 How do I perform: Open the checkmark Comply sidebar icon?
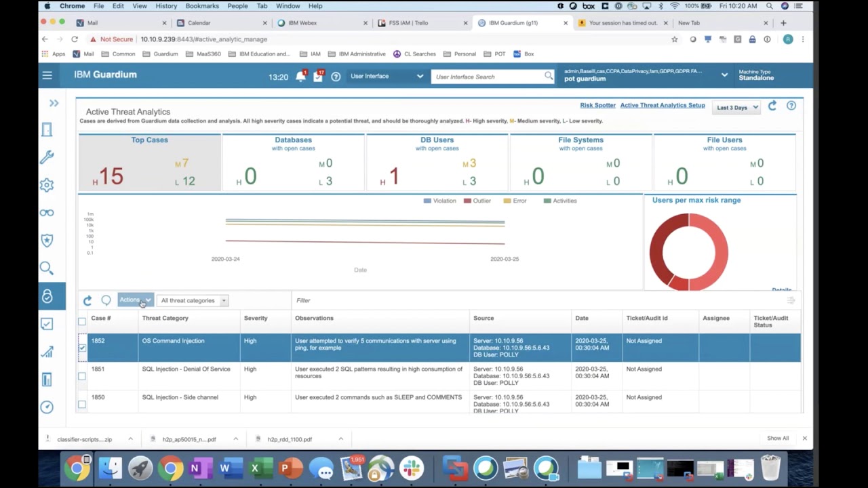(47, 324)
